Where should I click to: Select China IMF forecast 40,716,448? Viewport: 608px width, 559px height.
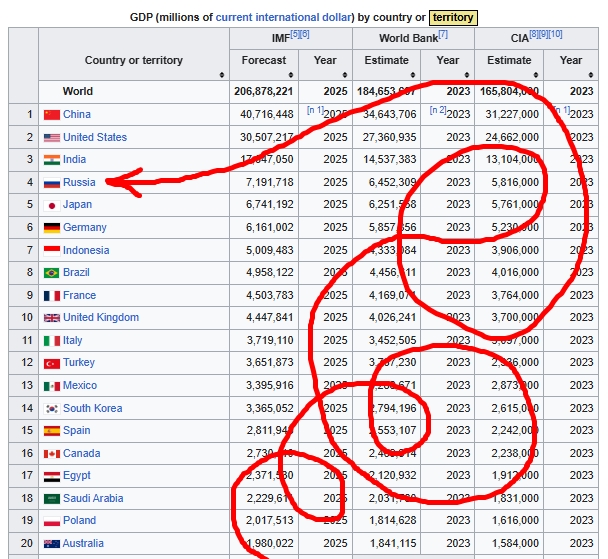click(x=267, y=114)
